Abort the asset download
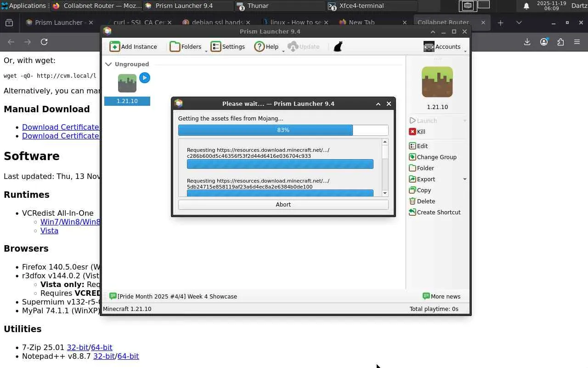Viewport: 588px width, 368px height. tap(283, 205)
